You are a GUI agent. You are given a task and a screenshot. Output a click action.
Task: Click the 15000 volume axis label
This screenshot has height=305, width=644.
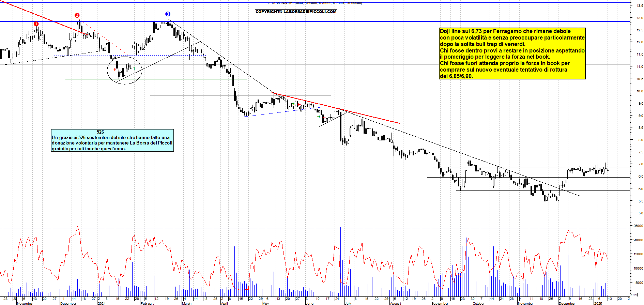pyautogui.click(x=638, y=254)
